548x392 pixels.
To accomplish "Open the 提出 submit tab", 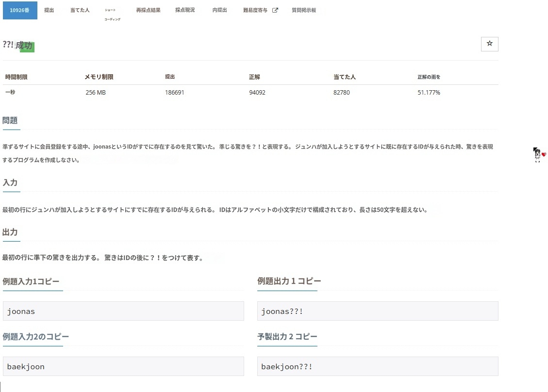I will (x=49, y=10).
